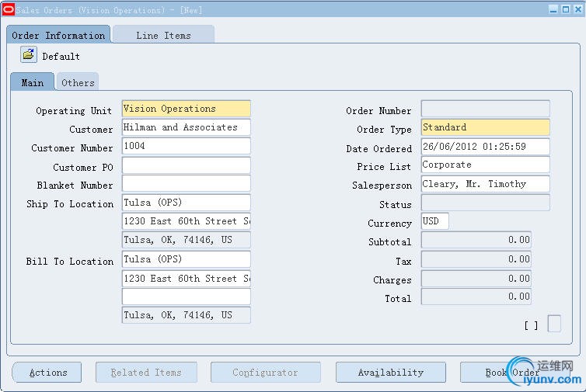Click the Ship To city state line
Image resolution: width=586 pixels, height=392 pixels.
[x=186, y=240]
